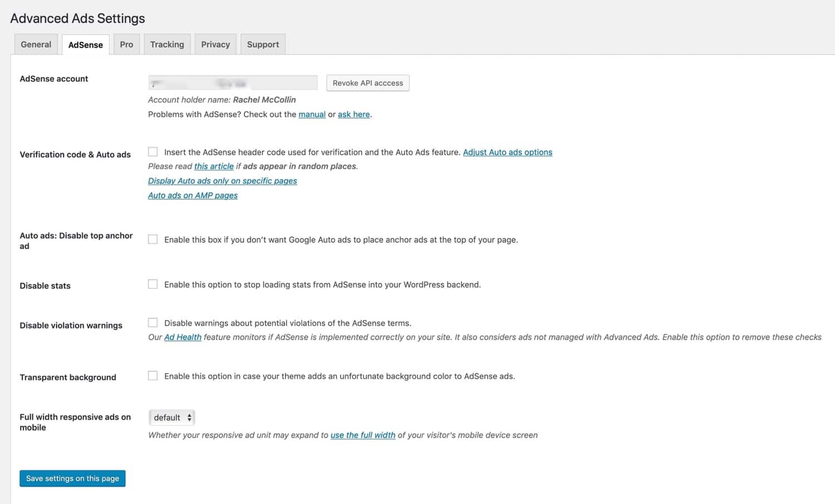Open the full width responsive ads dropdown
835x504 pixels.
coord(171,417)
